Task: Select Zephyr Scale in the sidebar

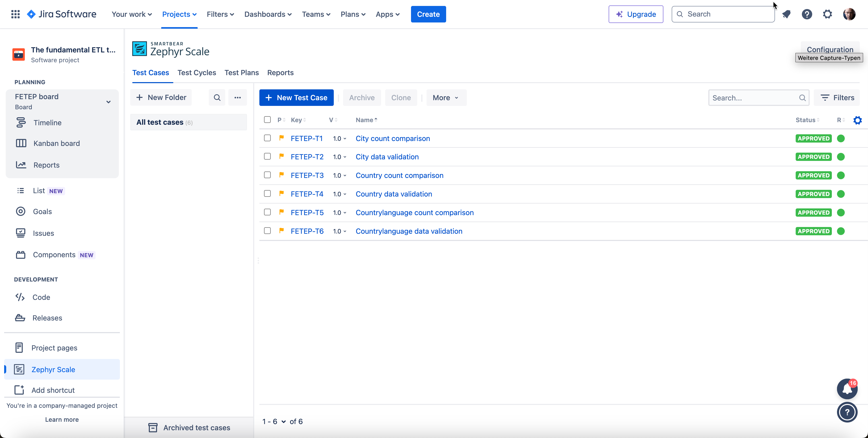Action: (x=62, y=370)
